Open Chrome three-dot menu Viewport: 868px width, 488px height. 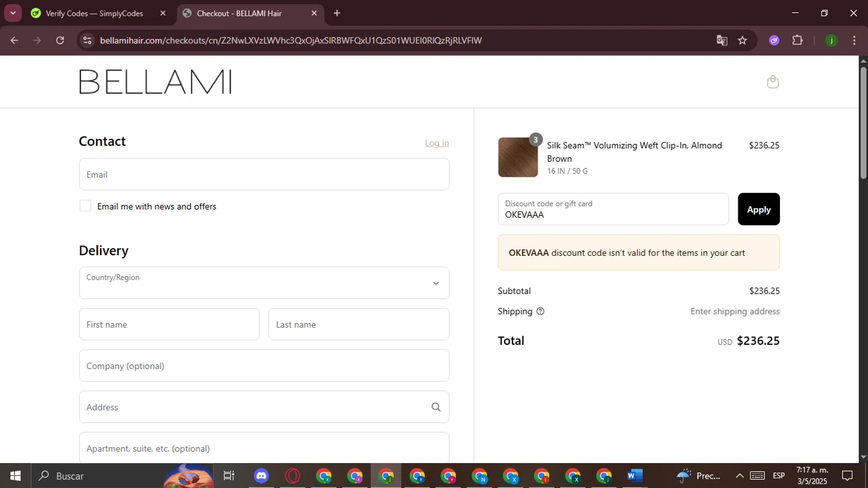click(x=854, y=40)
